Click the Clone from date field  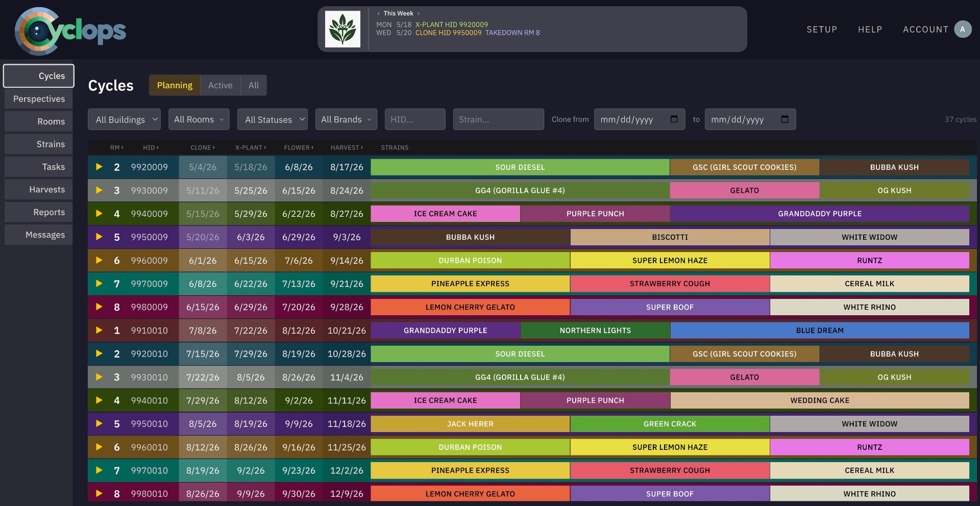640,119
